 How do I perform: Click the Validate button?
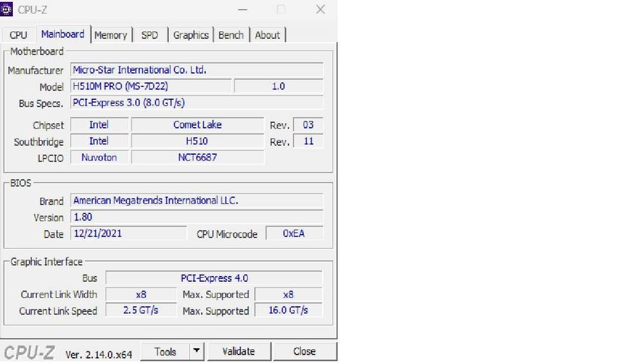click(239, 351)
